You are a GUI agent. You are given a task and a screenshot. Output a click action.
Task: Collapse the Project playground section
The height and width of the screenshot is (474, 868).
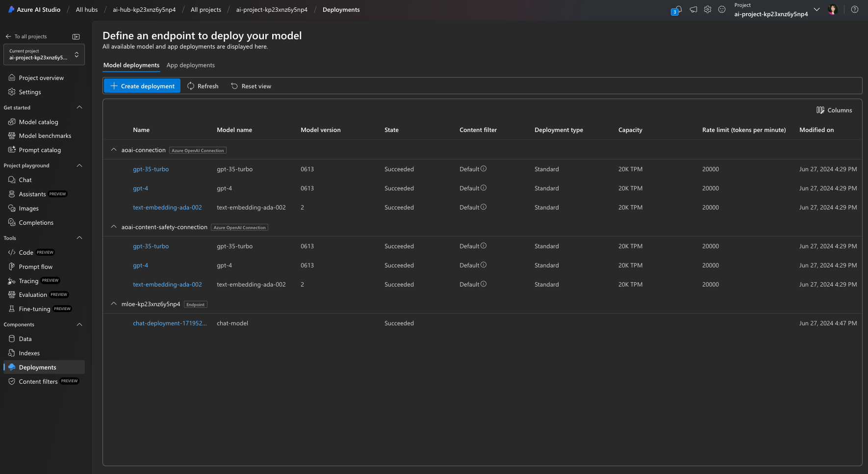click(79, 165)
